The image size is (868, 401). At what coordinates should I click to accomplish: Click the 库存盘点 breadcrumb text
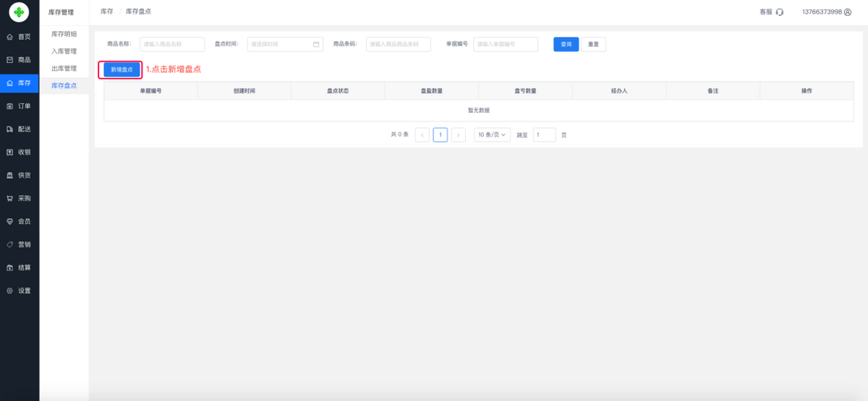[138, 12]
